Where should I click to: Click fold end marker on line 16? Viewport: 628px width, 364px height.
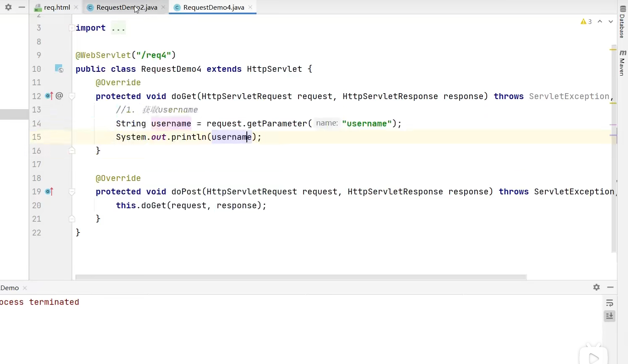(x=72, y=150)
